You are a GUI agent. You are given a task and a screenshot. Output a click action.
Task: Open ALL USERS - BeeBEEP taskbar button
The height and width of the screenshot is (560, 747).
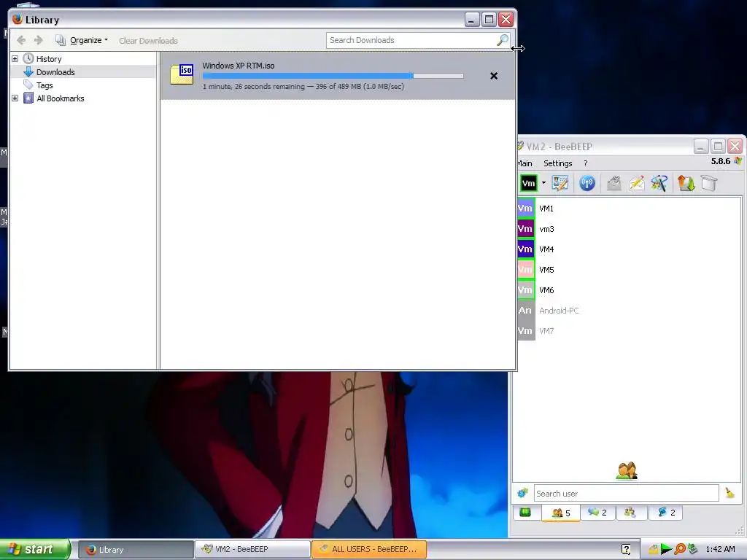(x=369, y=550)
